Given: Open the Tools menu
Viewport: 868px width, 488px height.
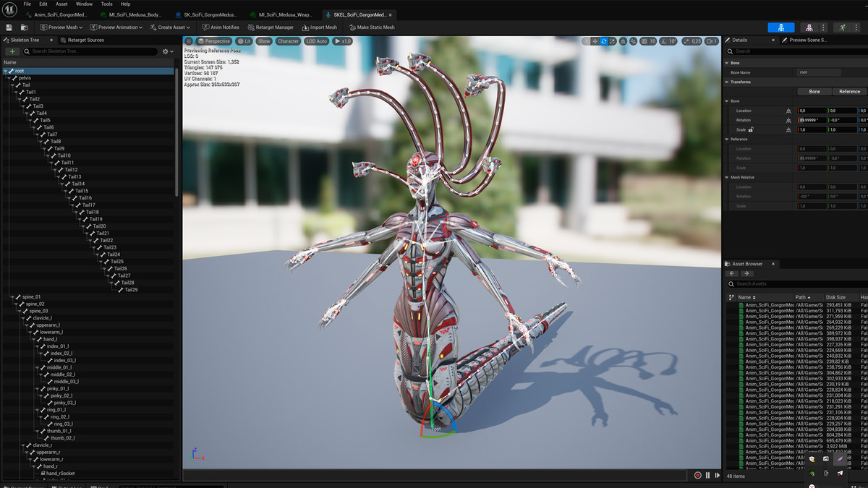Looking at the screenshot, I should click(x=106, y=4).
